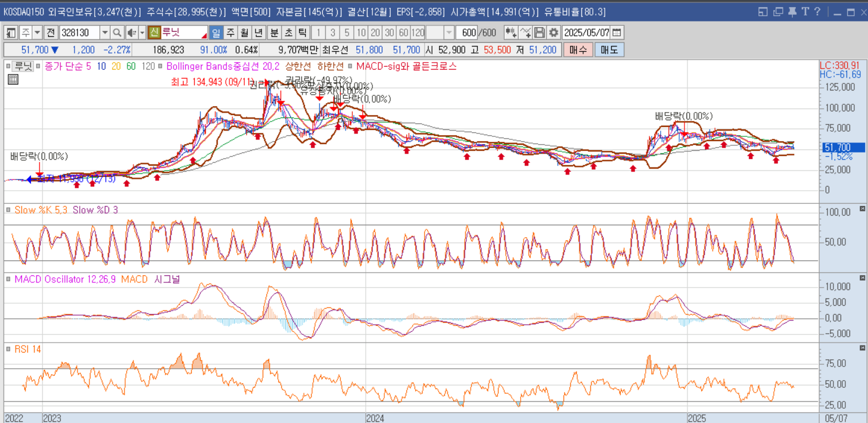This screenshot has height=423, width=868.
Task: Click the floppy disk save icon
Action: click(539, 33)
